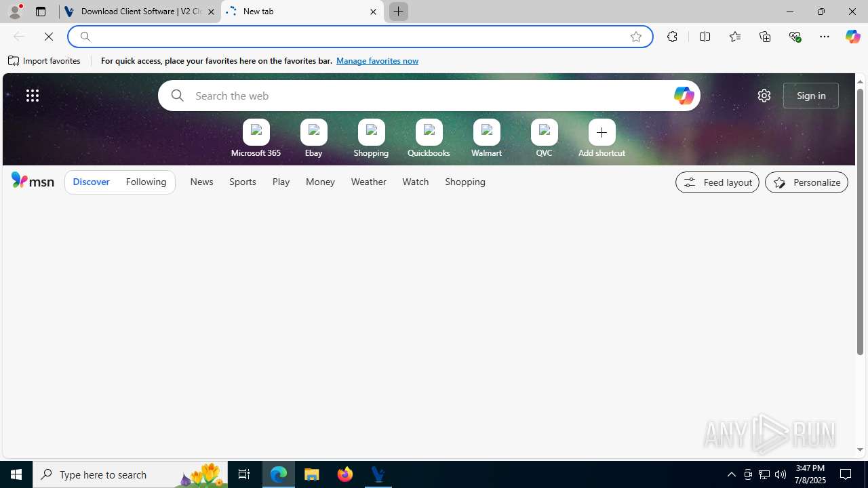Open the Collections panel
The image size is (868, 488).
point(765,37)
